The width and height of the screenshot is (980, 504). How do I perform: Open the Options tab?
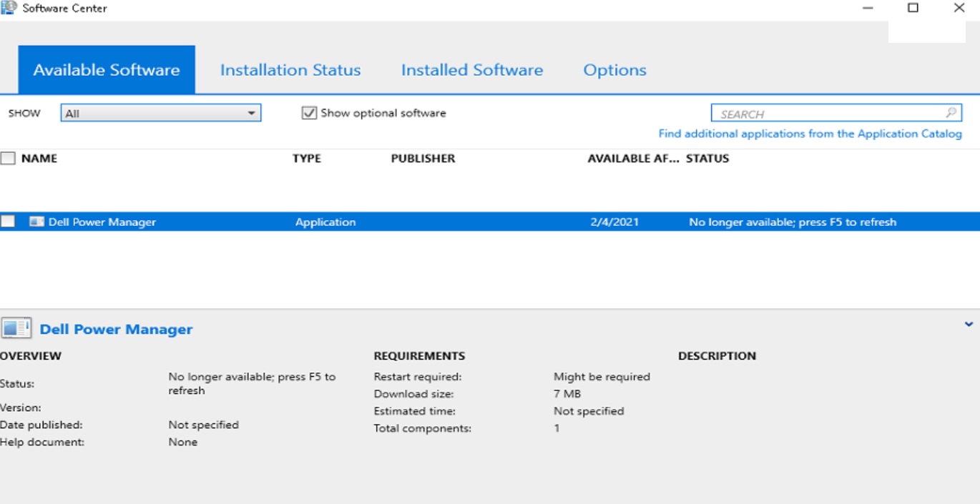click(x=615, y=70)
